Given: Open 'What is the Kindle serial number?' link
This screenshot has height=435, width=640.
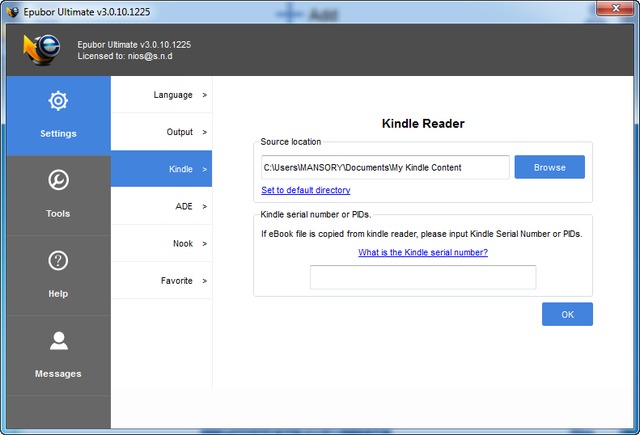Looking at the screenshot, I should pyautogui.click(x=422, y=252).
